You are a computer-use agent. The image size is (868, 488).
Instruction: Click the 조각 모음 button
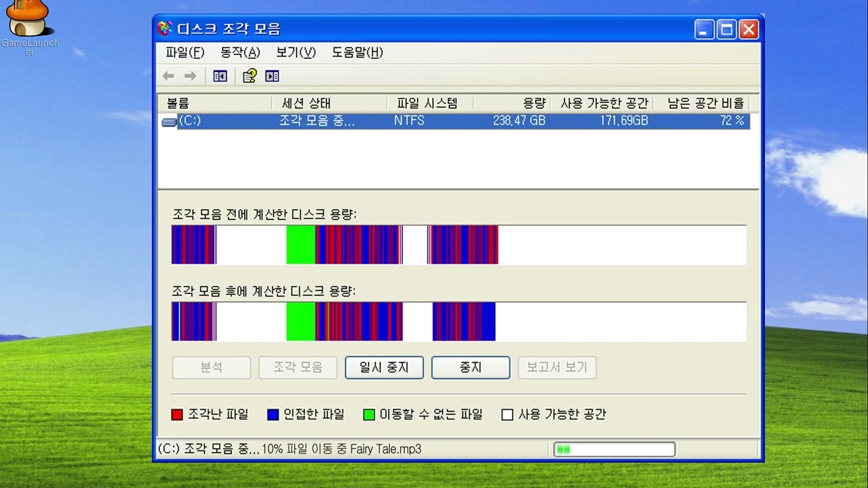[x=298, y=367]
